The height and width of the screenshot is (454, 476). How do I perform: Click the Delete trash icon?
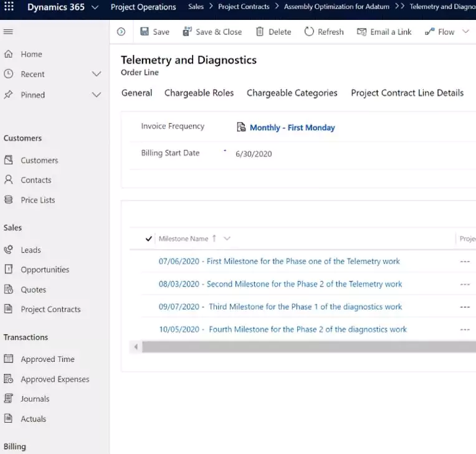click(260, 32)
